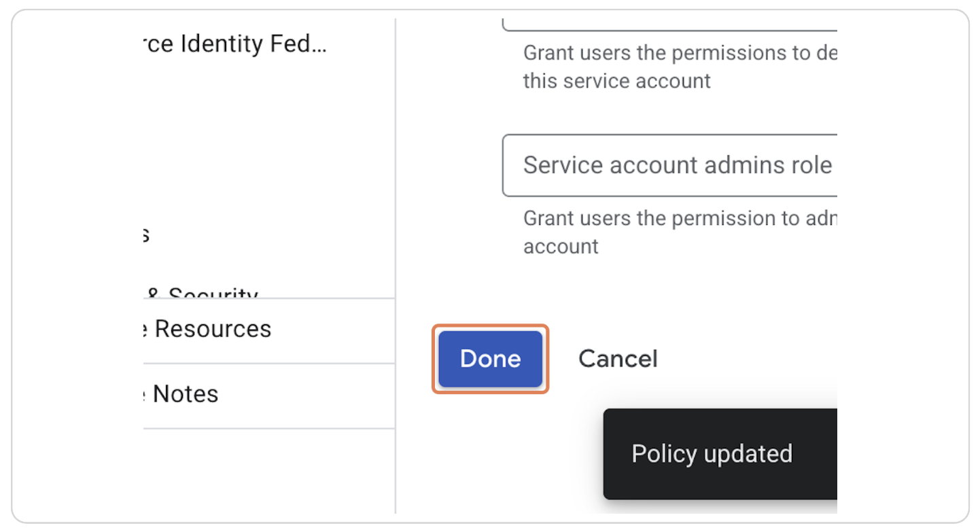The height and width of the screenshot is (530, 980).
Task: Click the blue Done button
Action: (x=490, y=359)
